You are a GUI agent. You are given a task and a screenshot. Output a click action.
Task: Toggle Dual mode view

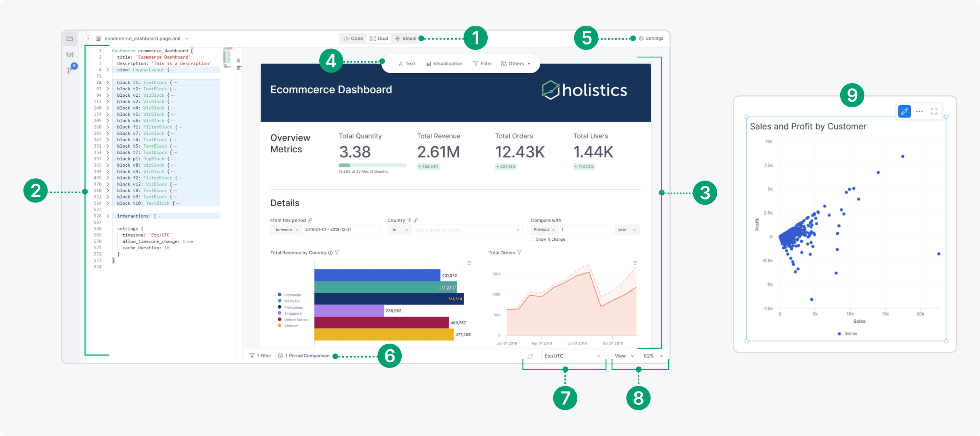(x=379, y=38)
